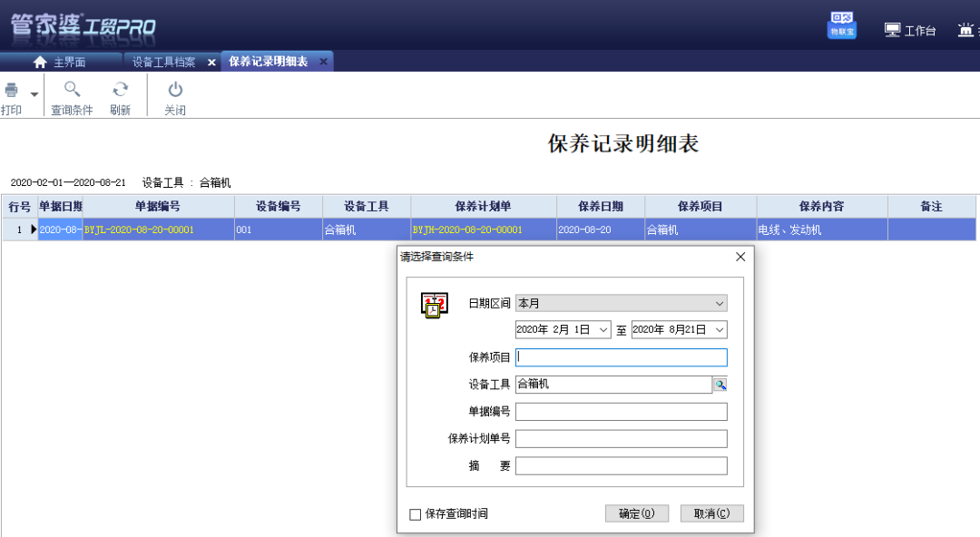Open the 日期区间 dropdown showing 本月
The height and width of the screenshot is (537, 980).
tap(621, 303)
